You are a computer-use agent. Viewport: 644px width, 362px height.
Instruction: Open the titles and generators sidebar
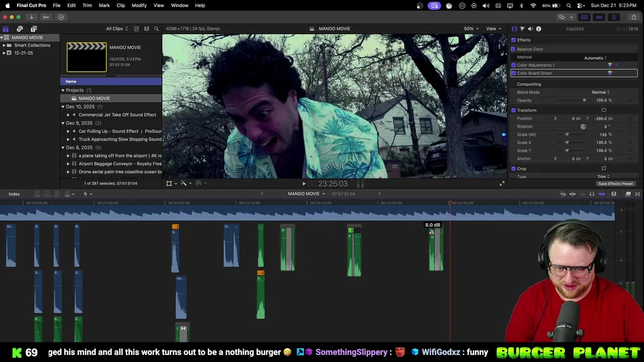pos(34,29)
